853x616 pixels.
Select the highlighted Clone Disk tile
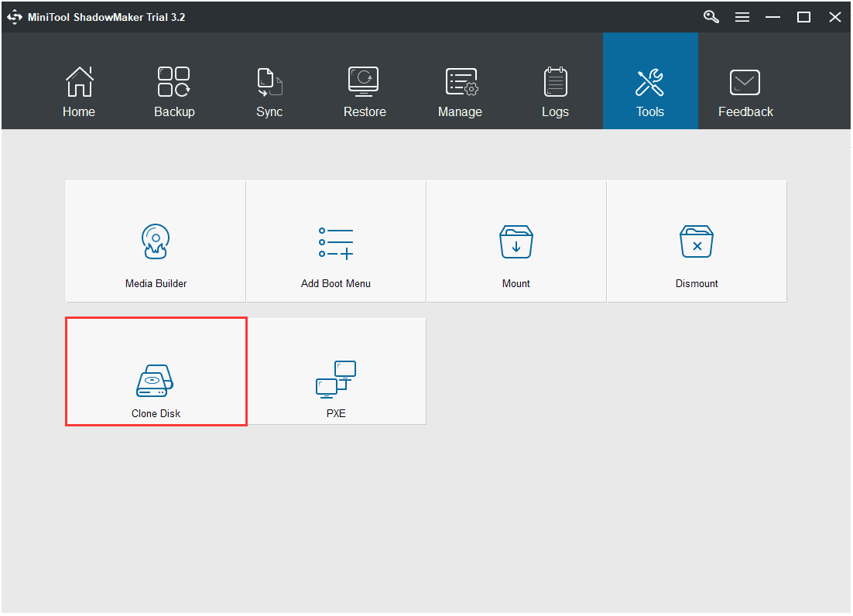point(156,371)
